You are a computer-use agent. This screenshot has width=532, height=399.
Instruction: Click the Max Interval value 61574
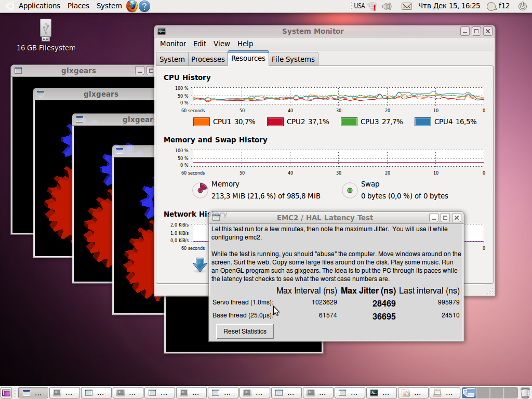tap(328, 315)
